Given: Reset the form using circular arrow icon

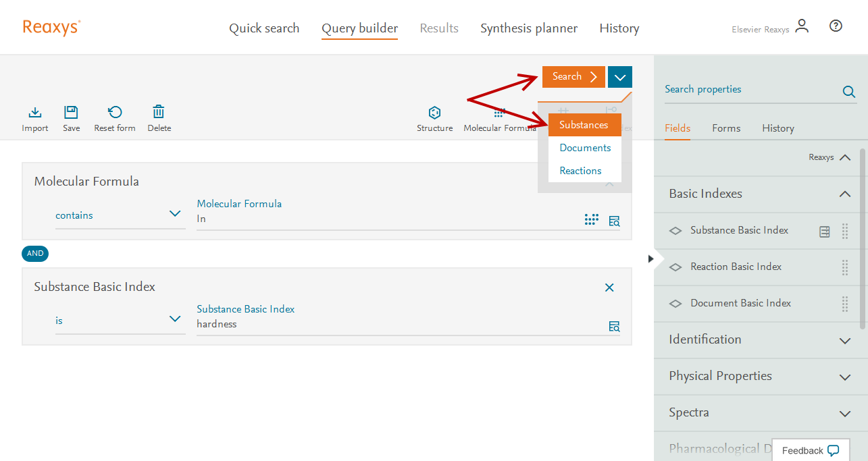Looking at the screenshot, I should [115, 113].
